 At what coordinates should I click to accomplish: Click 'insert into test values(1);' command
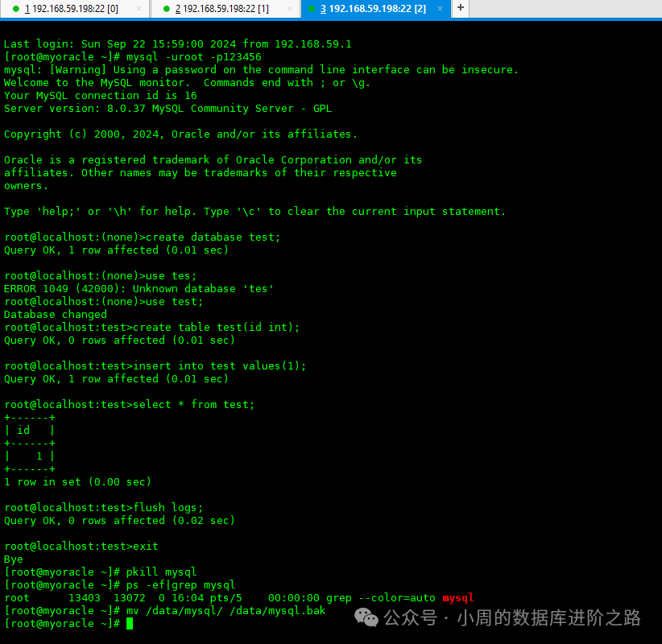[220, 366]
